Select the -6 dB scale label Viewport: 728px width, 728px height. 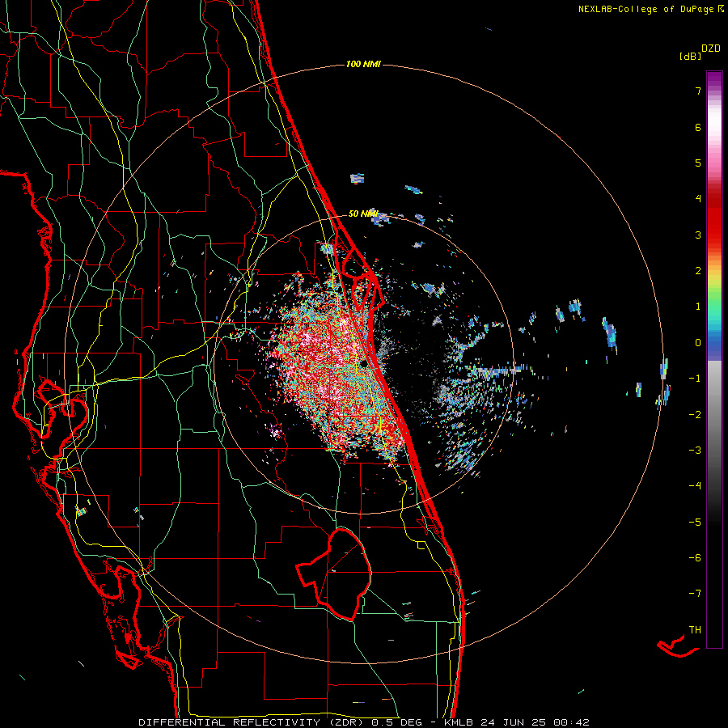(695, 558)
